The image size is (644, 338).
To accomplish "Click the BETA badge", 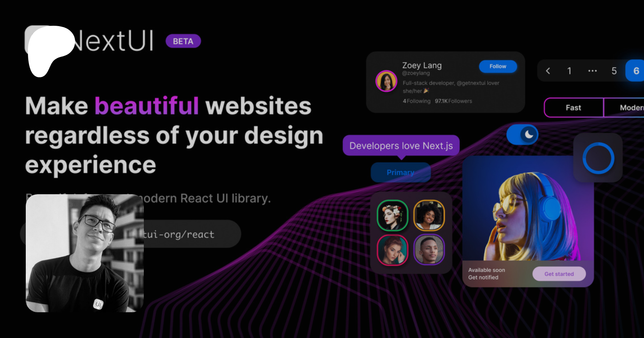I will point(183,41).
